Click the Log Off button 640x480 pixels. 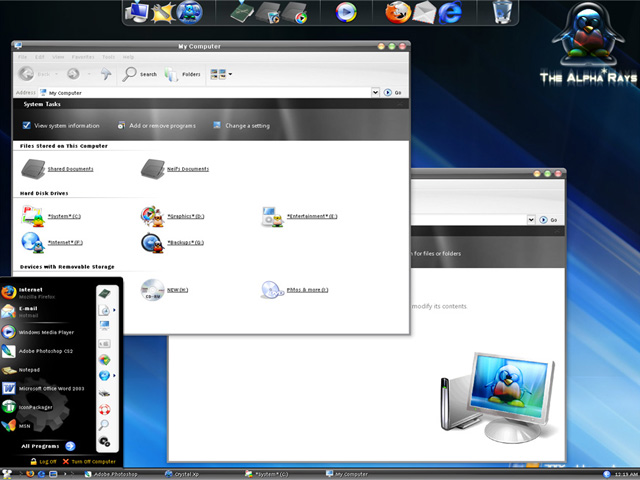[x=42, y=461]
